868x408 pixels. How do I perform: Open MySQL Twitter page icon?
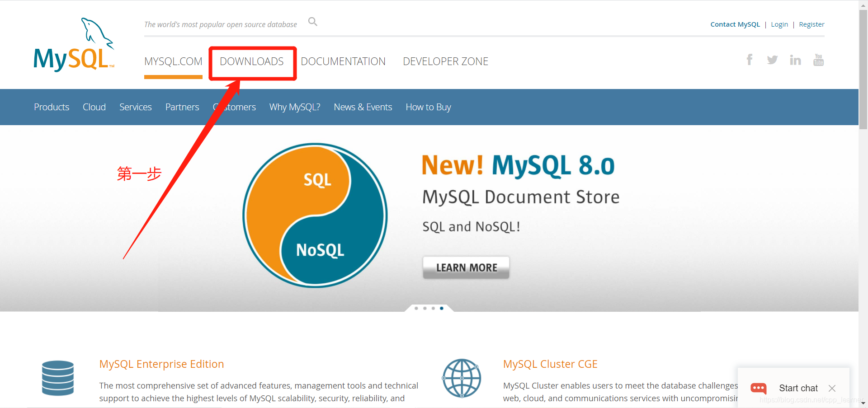click(772, 60)
